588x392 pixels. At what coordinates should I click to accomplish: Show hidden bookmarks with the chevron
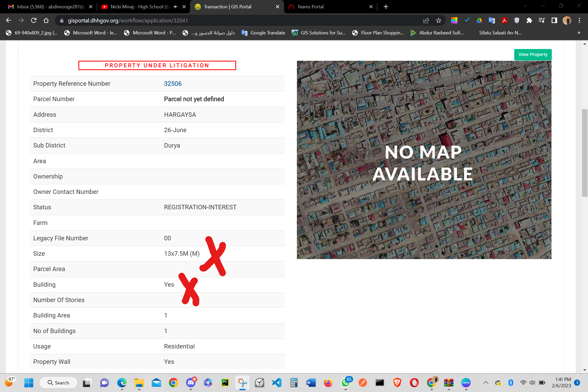(579, 33)
